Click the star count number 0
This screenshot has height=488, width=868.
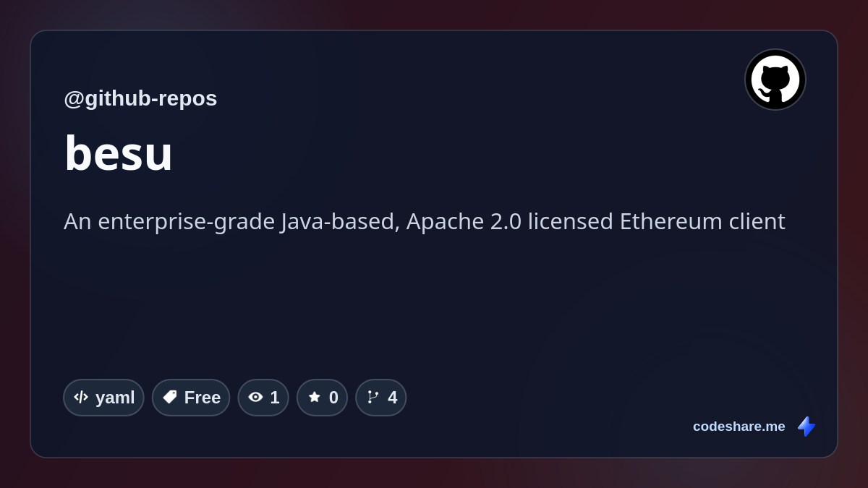tap(333, 398)
